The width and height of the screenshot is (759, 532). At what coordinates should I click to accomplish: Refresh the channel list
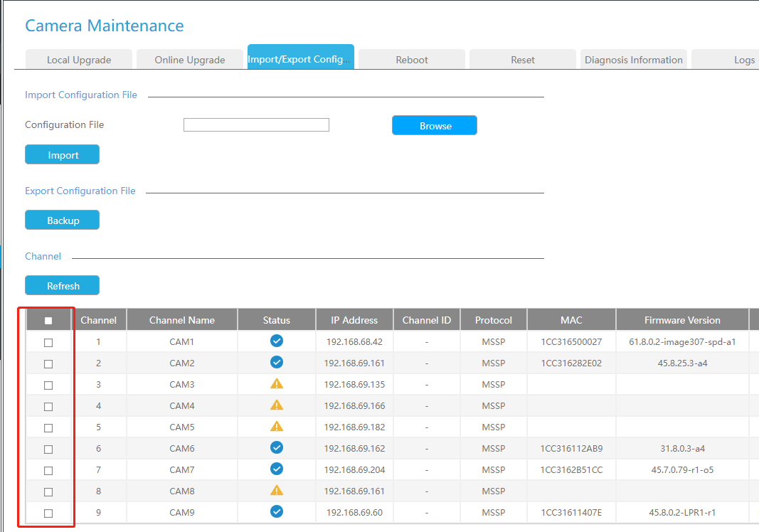[63, 285]
